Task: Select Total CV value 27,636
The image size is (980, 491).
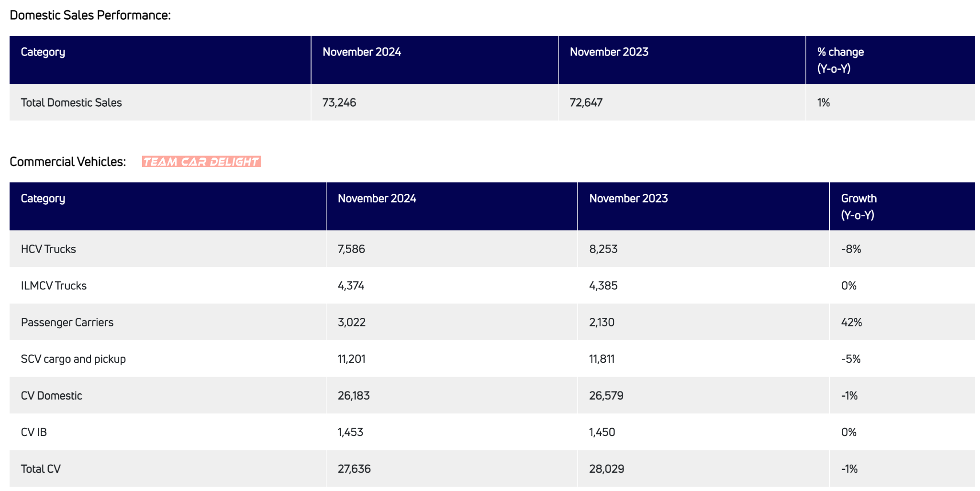Action: [x=354, y=469]
